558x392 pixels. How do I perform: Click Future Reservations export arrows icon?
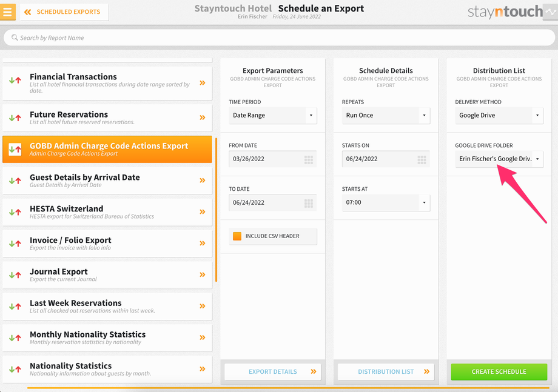click(x=15, y=118)
